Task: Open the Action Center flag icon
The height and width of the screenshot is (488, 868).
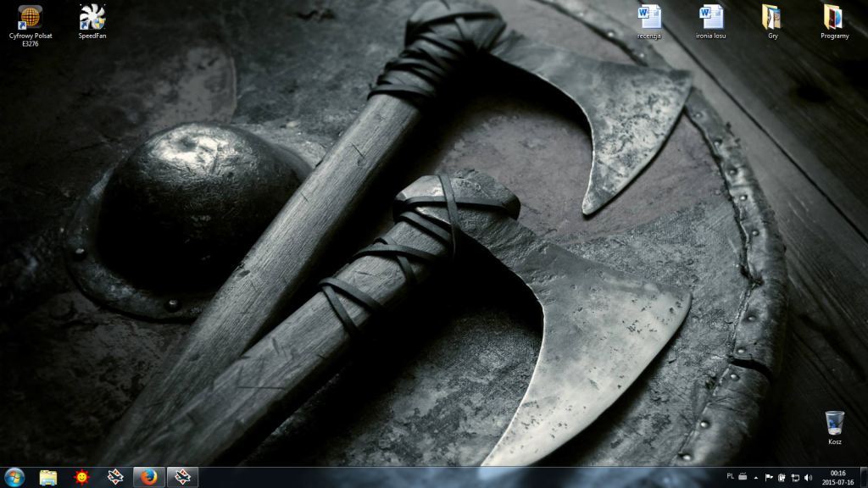Action: coord(769,478)
